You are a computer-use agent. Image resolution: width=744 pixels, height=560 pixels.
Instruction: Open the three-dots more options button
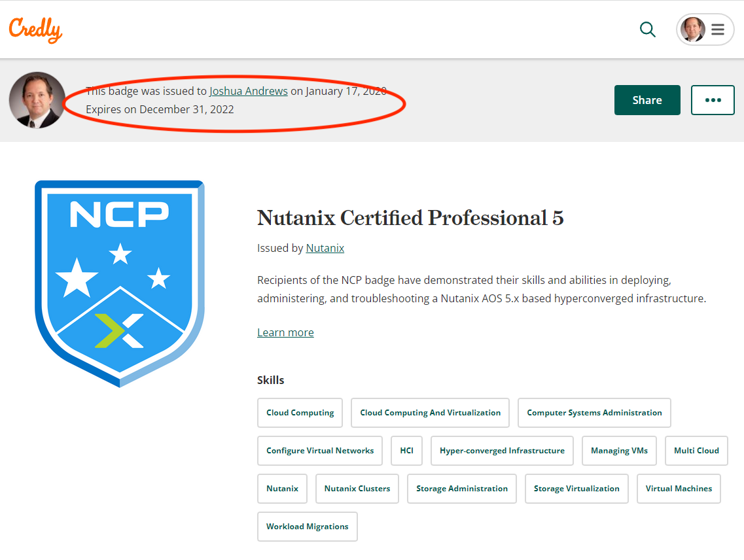tap(713, 100)
